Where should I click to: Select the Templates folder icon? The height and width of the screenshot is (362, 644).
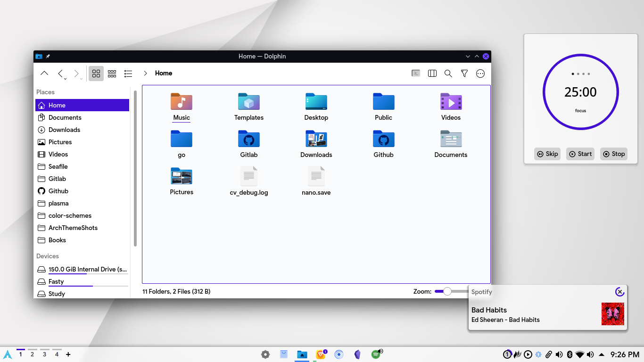tap(249, 101)
